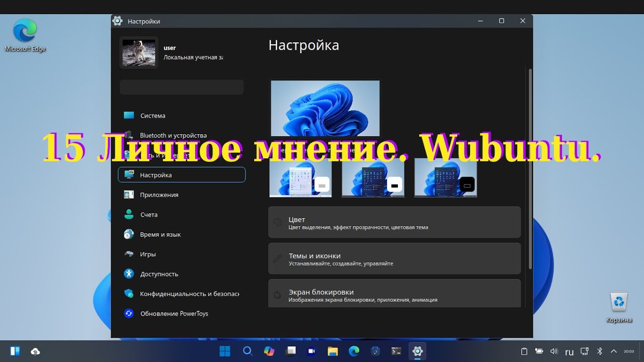
Task: Click the privacy shield icon
Action: (x=129, y=294)
